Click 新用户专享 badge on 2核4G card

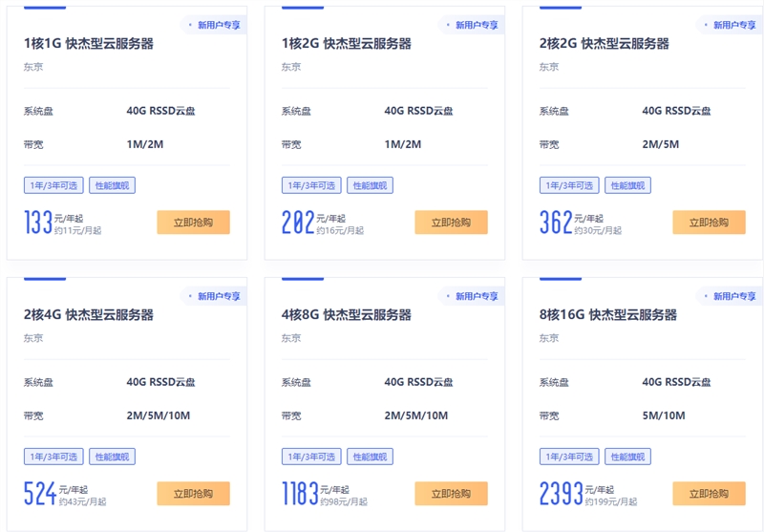pos(214,296)
